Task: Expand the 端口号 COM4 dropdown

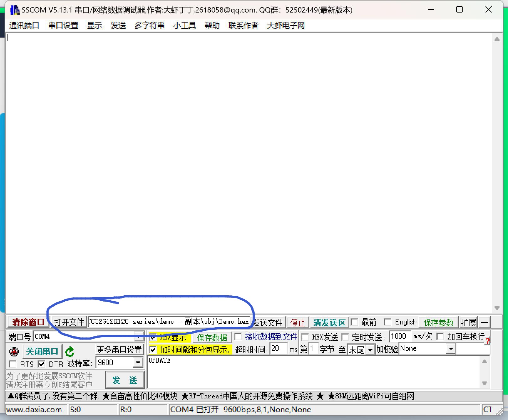Action: coord(139,337)
